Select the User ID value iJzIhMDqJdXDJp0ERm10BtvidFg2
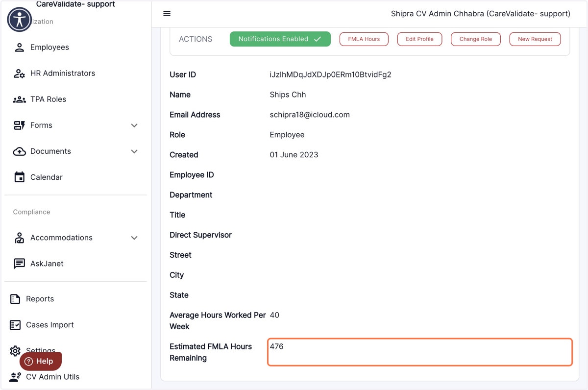Image resolution: width=588 pixels, height=390 pixels. pyautogui.click(x=331, y=75)
